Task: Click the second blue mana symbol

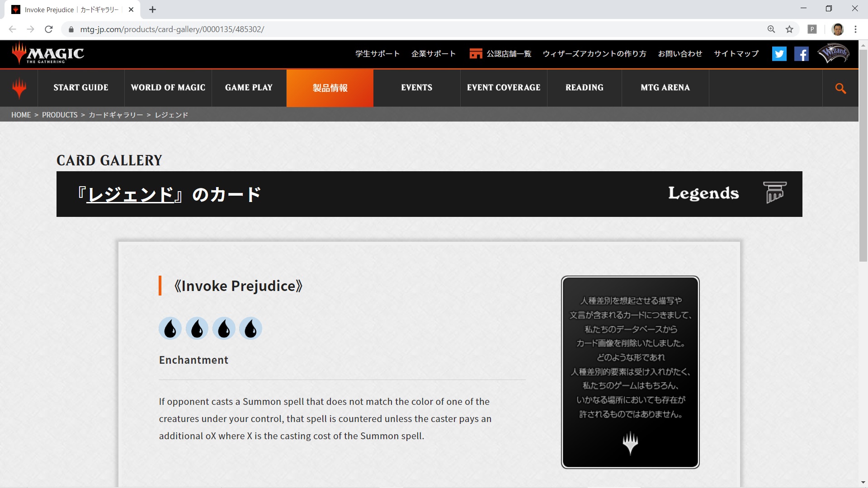Action: pyautogui.click(x=197, y=328)
